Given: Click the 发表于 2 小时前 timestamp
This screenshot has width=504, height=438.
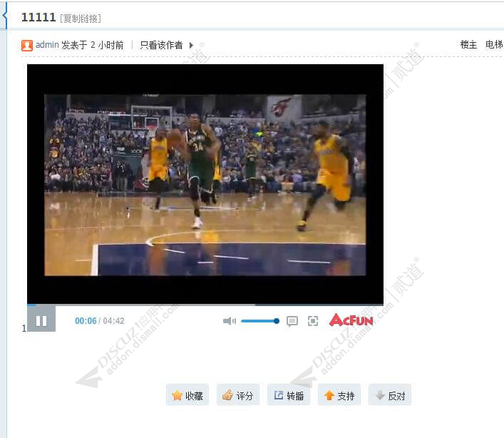Looking at the screenshot, I should click(x=92, y=45).
